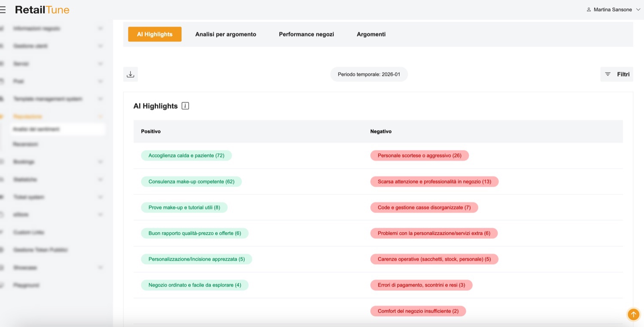Open the Martina Sansone account dropdown
The image size is (644, 327).
pos(614,9)
